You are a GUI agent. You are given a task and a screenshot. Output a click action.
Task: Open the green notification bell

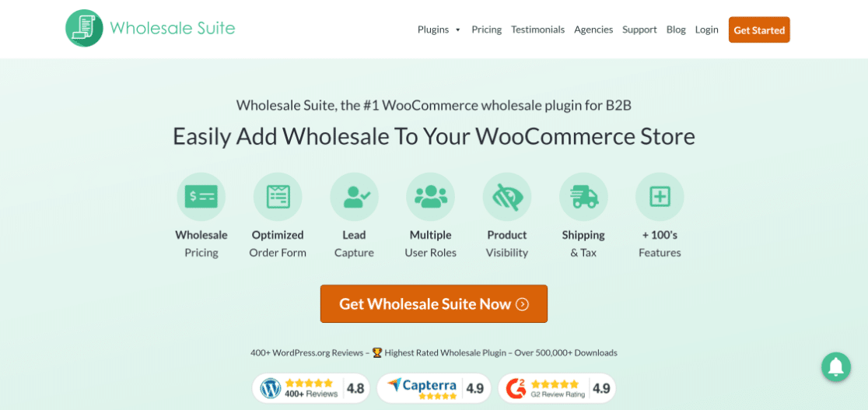click(x=836, y=366)
